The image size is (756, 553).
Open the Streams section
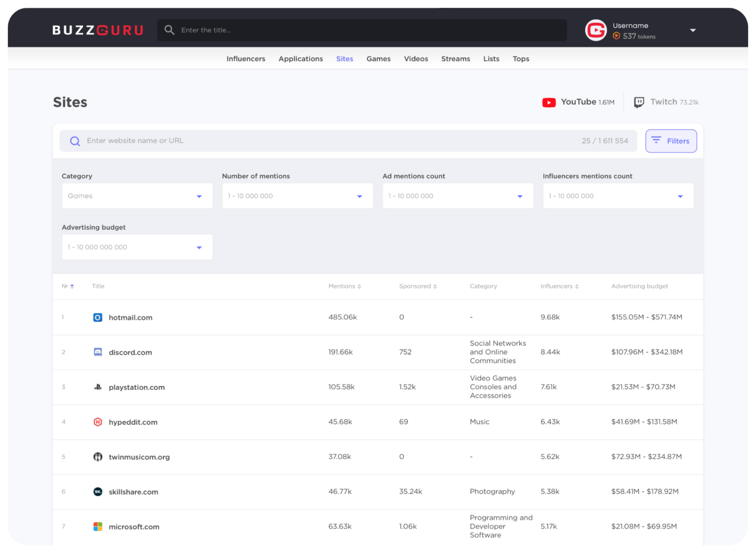[x=455, y=59]
